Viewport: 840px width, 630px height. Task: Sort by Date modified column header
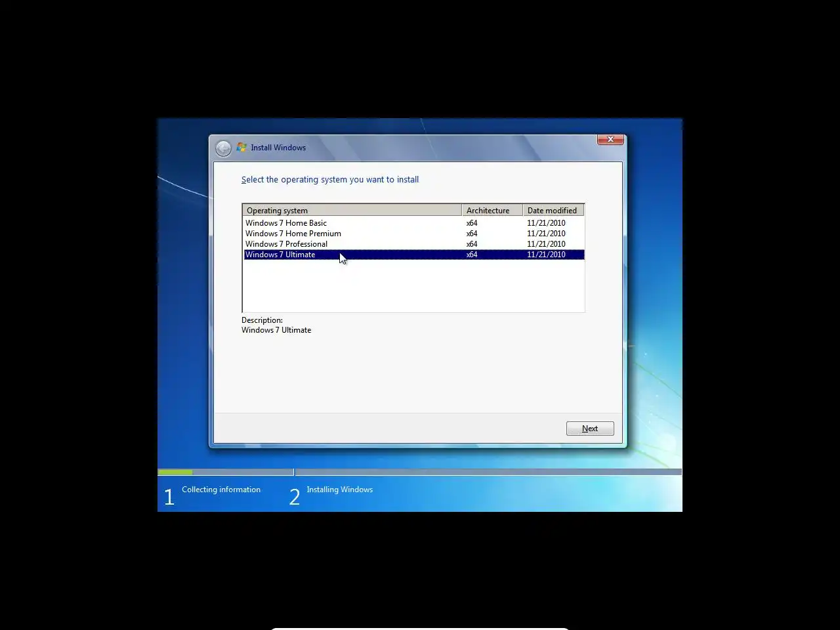coord(553,210)
